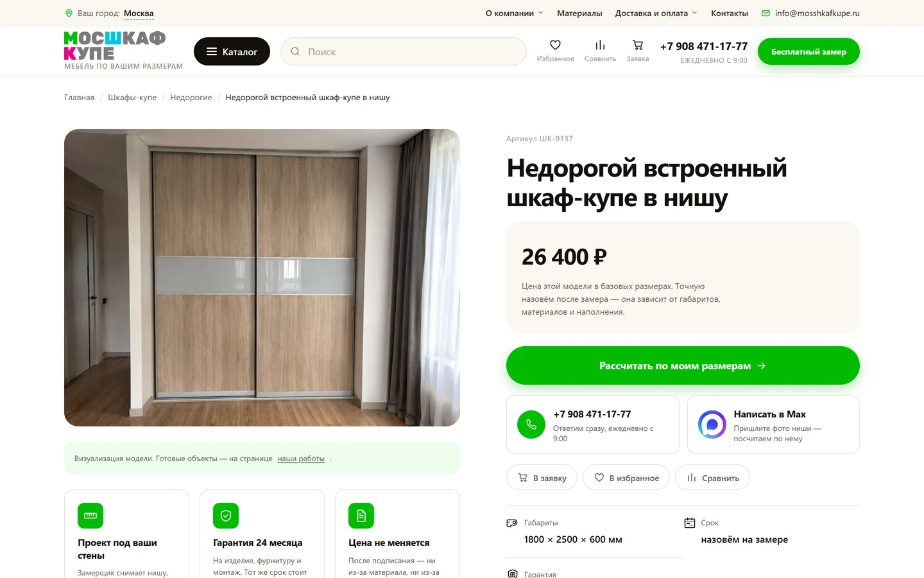Screen dimensions: 924x578
Task: Select the article number Артикул ШК-9137
Action: click(540, 139)
